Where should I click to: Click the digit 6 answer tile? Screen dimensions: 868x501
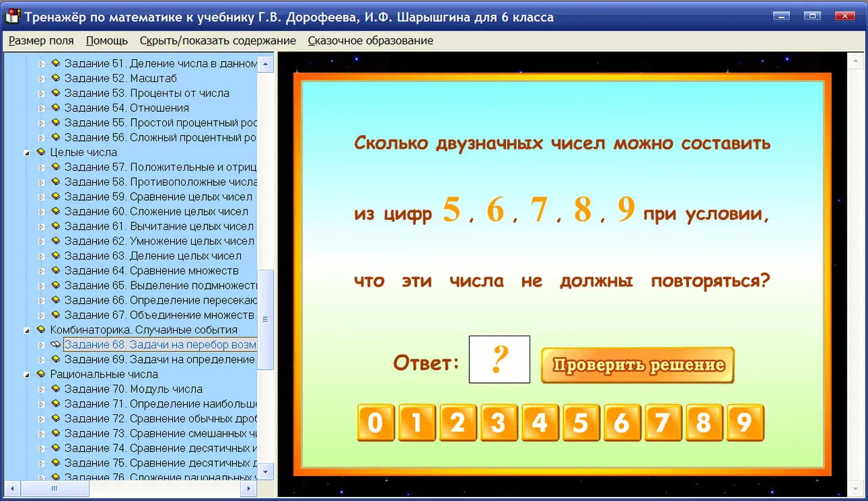[622, 423]
